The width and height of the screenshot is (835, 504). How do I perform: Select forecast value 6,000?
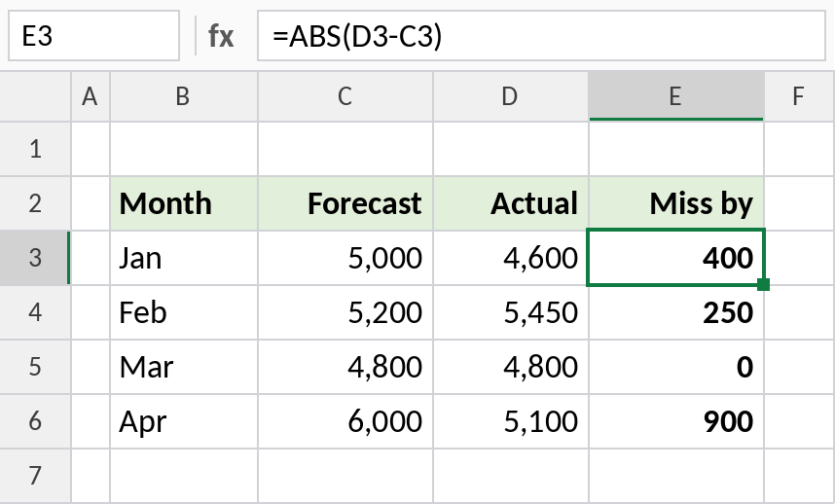click(x=345, y=421)
